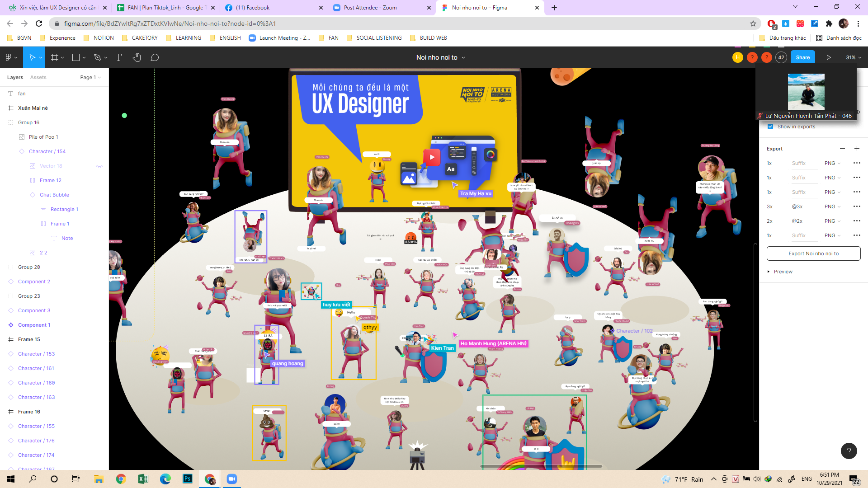Screen dimensions: 868x488
Task: Select the Move tool
Action: pos(32,57)
